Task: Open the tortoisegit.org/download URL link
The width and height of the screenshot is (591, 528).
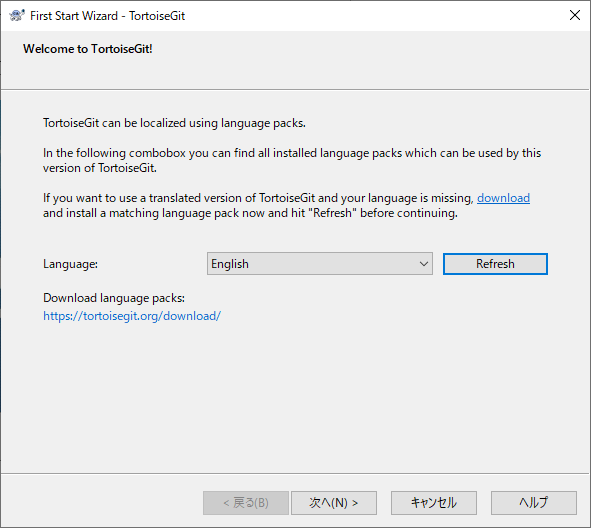Action: (x=132, y=316)
